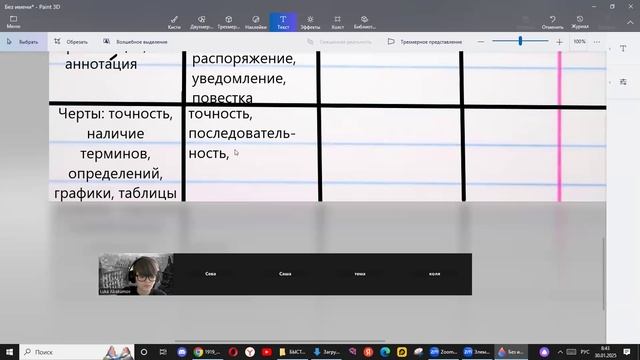Viewport: 640px width, 360px height.
Task: Click the text 'графики, таблицы'
Action: tap(116, 193)
